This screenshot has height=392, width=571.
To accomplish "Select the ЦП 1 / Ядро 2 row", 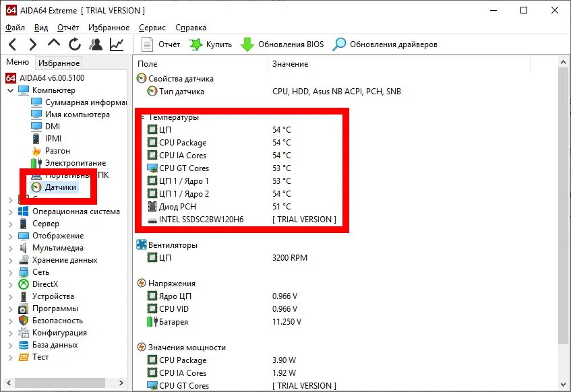I will click(x=219, y=193).
